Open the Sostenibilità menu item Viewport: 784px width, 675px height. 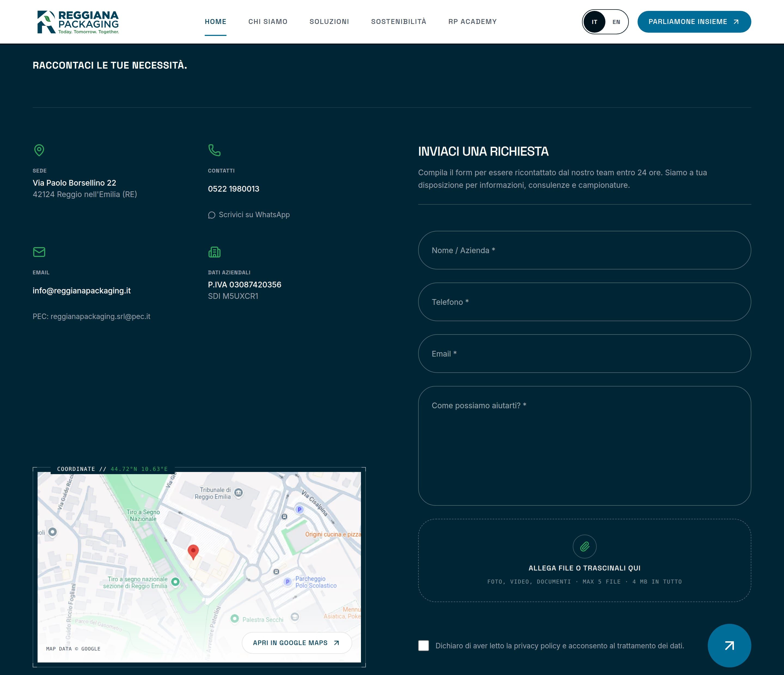(x=399, y=22)
